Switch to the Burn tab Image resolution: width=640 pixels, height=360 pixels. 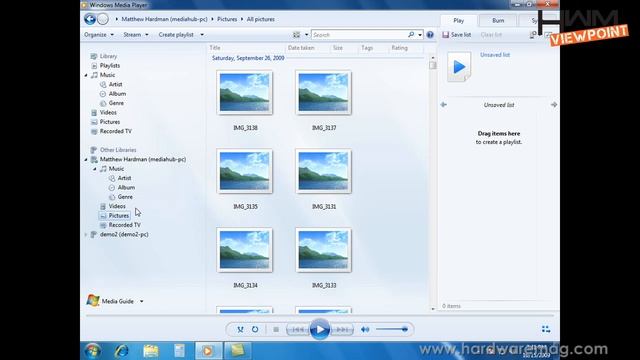click(x=498, y=20)
